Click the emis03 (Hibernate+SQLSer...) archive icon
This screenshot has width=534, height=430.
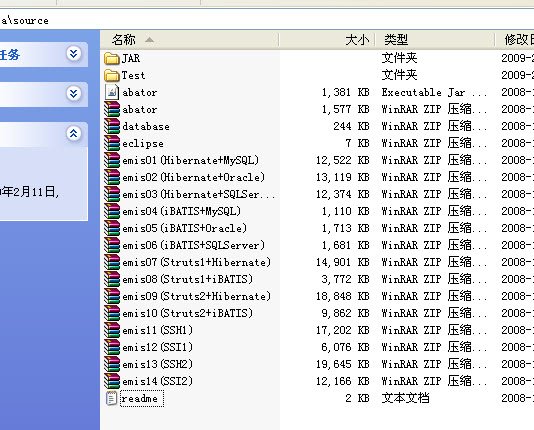pos(112,194)
